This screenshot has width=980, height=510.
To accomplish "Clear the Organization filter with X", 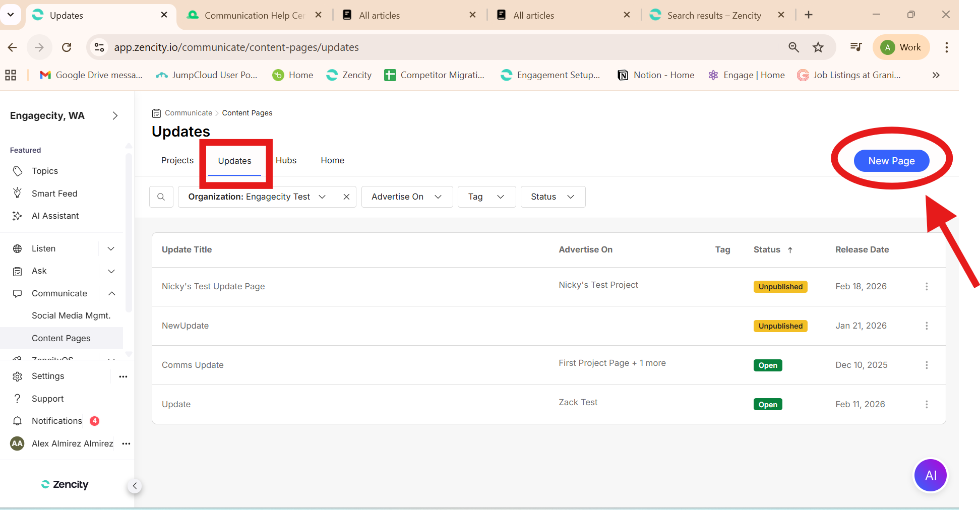I will click(346, 197).
